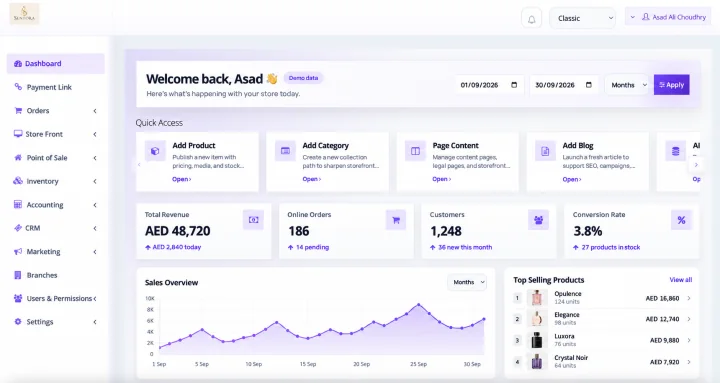Image resolution: width=720 pixels, height=383 pixels.
Task: Click the Customers group icon
Action: click(x=538, y=220)
